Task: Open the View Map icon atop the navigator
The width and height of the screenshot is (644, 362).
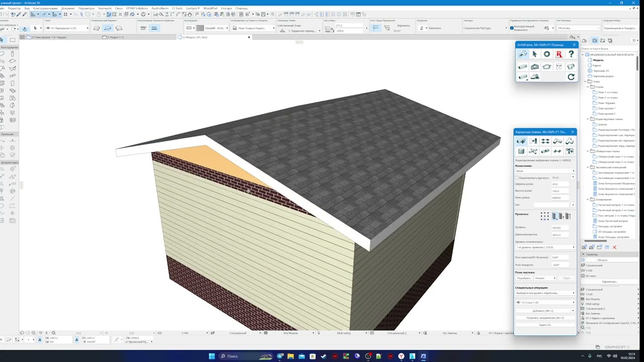Action: point(595,40)
